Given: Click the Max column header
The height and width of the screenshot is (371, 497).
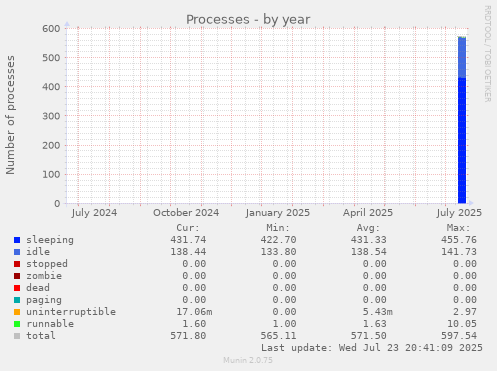Looking at the screenshot, I should (x=458, y=228).
